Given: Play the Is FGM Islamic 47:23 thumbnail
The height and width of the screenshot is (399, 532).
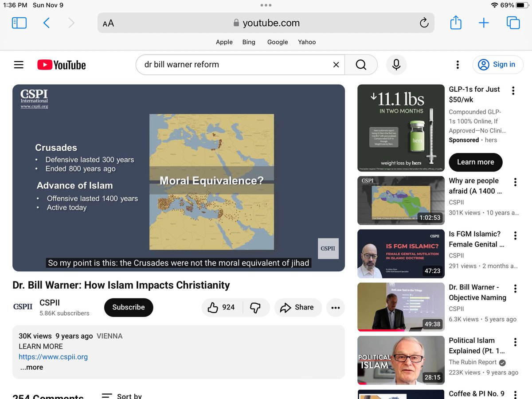Looking at the screenshot, I should 401,254.
